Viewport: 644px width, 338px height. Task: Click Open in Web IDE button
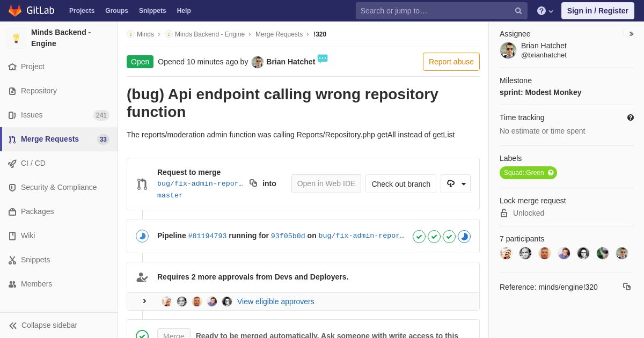[326, 183]
